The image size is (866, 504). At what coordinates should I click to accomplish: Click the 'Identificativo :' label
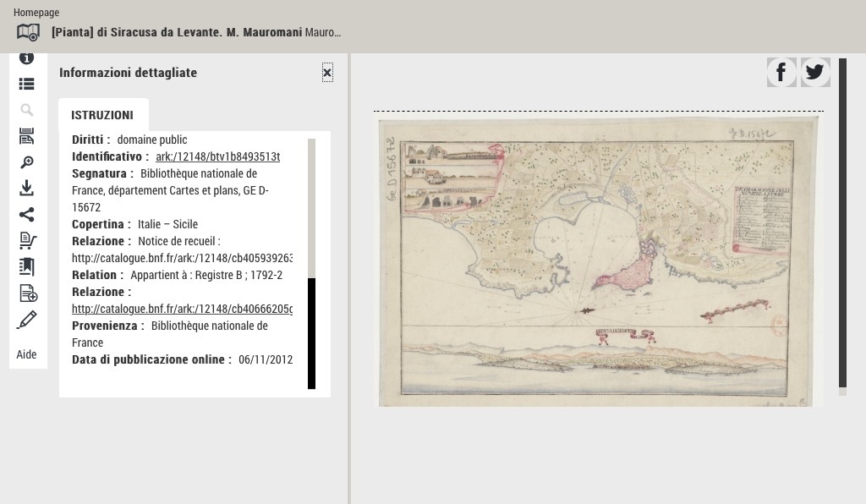tap(111, 156)
